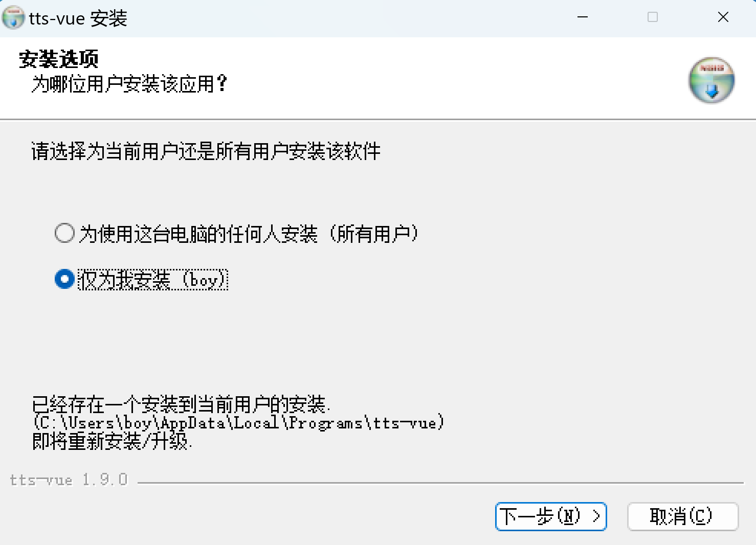Image resolution: width=756 pixels, height=545 pixels.
Task: Proceed with the 下一步(N) button
Action: [551, 516]
